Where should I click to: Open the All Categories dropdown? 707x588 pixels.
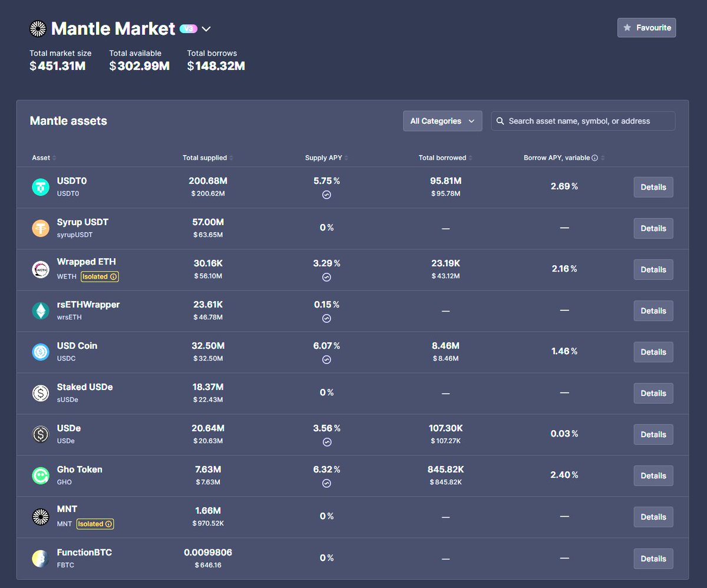pos(442,121)
